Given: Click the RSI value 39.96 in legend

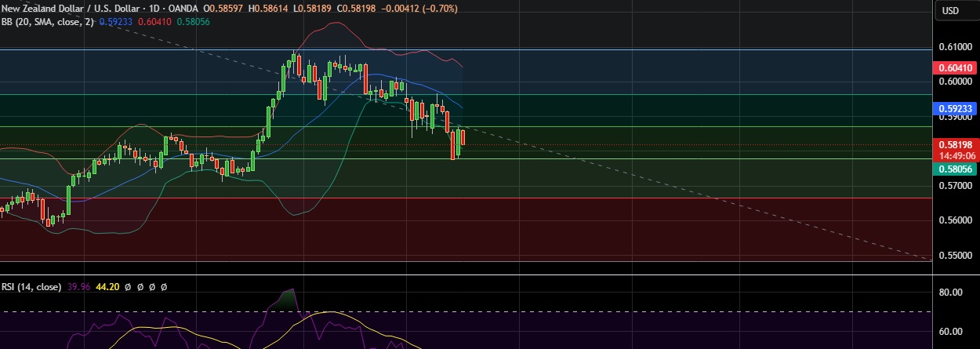Looking at the screenshot, I should coord(79,287).
